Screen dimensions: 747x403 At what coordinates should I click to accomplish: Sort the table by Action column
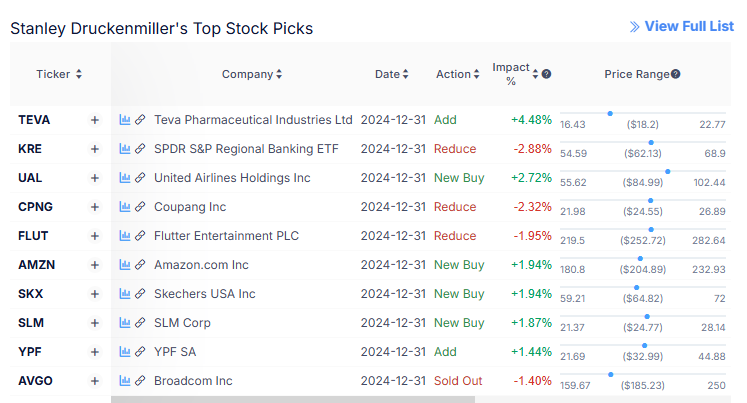tap(476, 74)
